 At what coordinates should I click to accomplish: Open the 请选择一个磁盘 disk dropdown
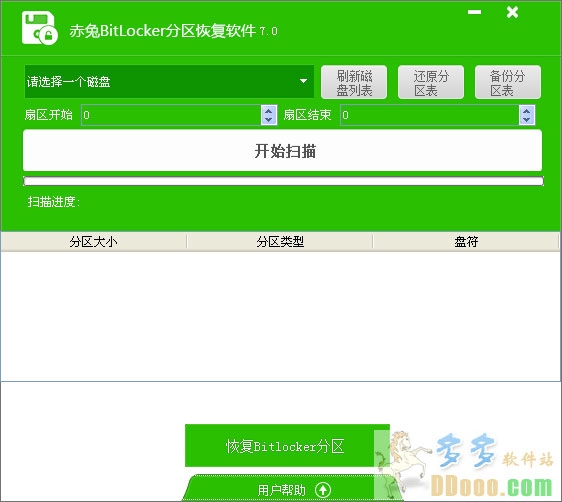169,81
